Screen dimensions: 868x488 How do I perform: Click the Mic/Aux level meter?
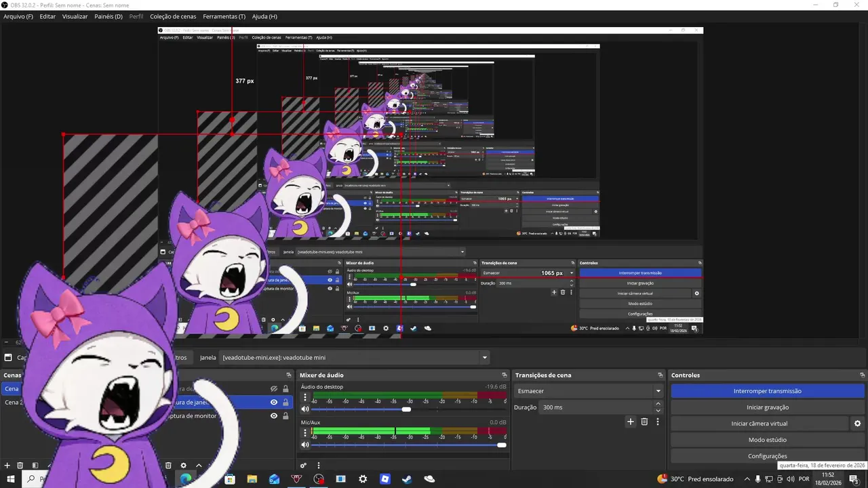(x=409, y=431)
